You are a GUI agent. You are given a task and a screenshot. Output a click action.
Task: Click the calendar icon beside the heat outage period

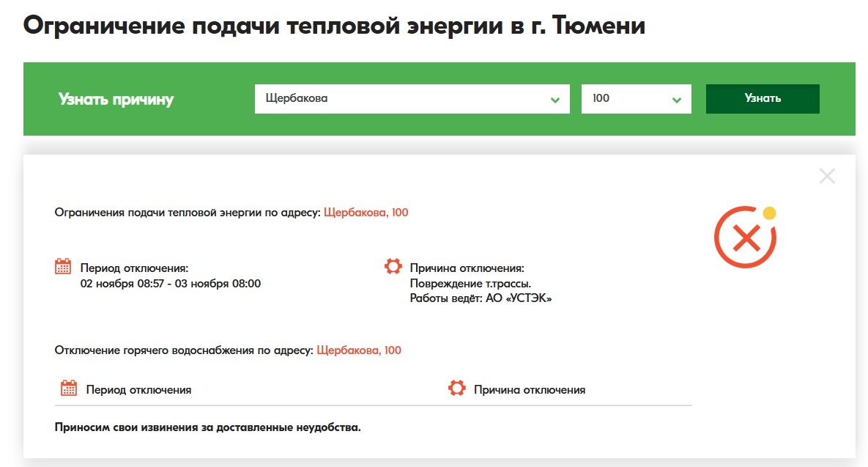(64, 267)
